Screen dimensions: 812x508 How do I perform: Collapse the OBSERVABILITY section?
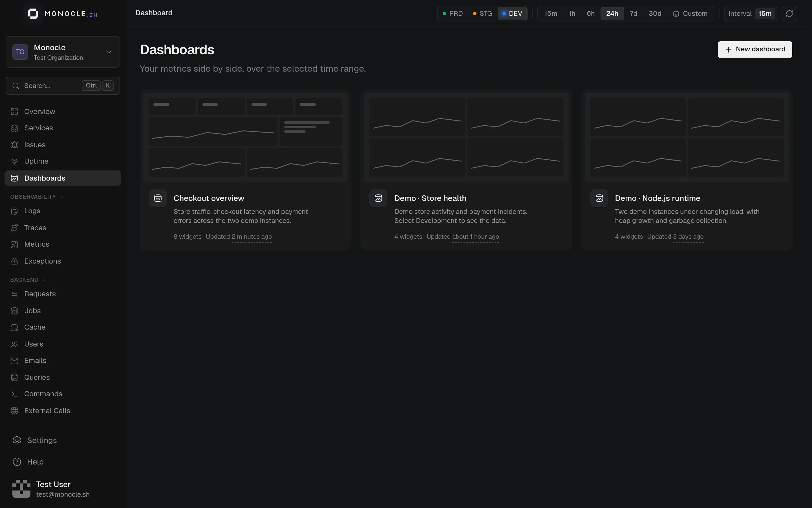37,197
